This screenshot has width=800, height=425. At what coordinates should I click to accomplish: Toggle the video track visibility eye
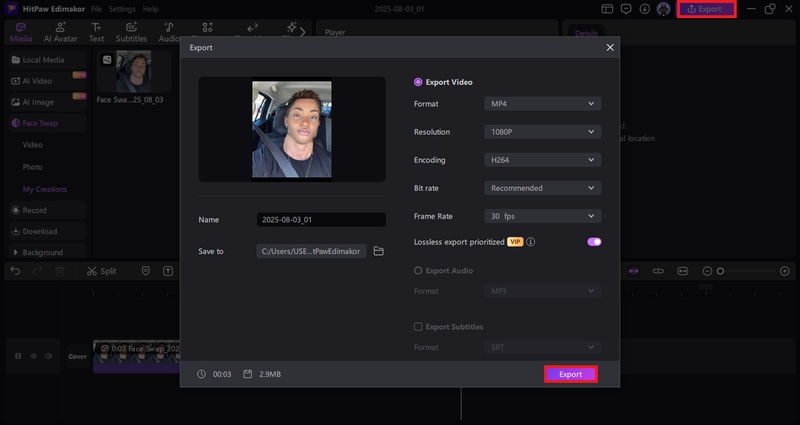pyautogui.click(x=34, y=356)
